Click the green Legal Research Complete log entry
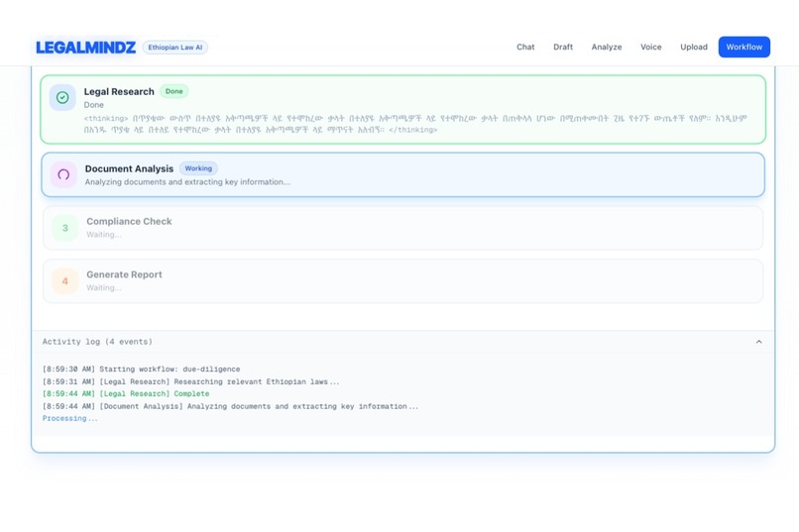The image size is (799, 532). point(126,394)
